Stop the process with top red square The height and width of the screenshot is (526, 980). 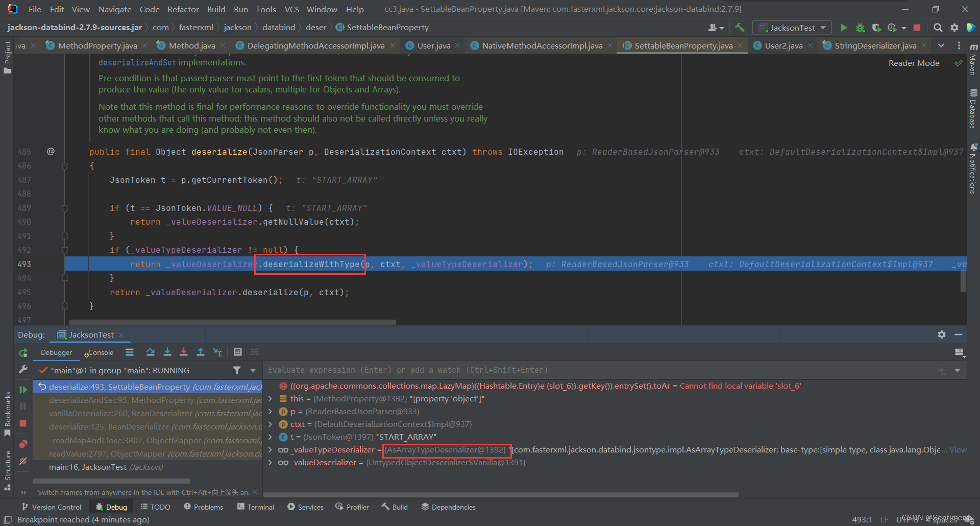(x=917, y=28)
